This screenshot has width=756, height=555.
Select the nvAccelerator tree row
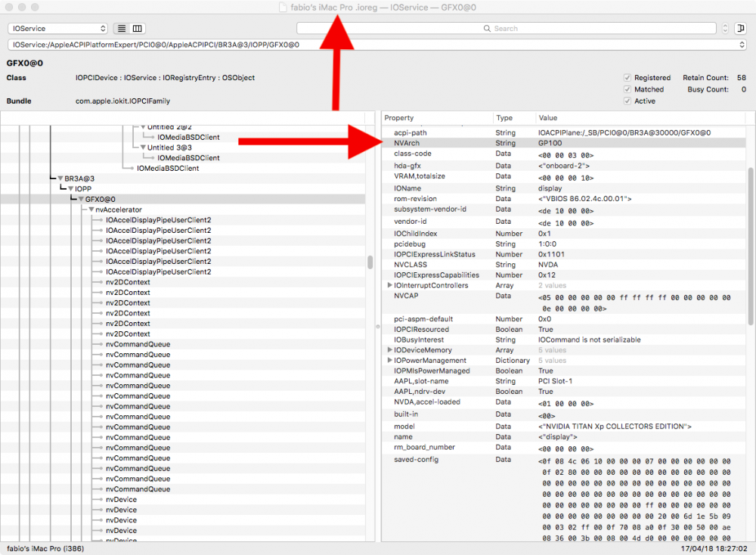click(183, 209)
